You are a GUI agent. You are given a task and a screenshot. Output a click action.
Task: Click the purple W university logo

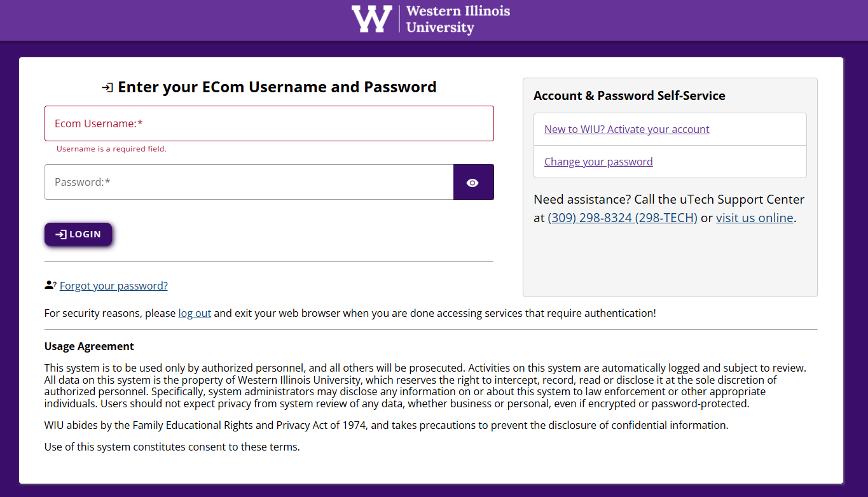click(371, 19)
